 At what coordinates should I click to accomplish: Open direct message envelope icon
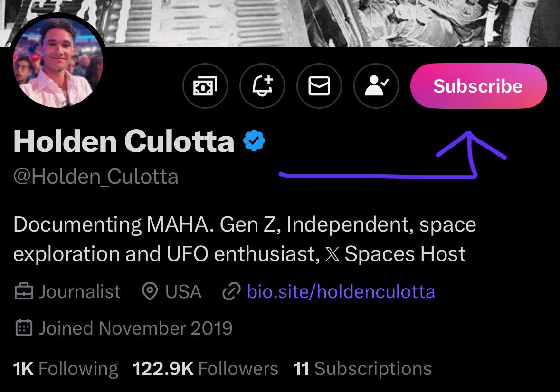pyautogui.click(x=319, y=86)
